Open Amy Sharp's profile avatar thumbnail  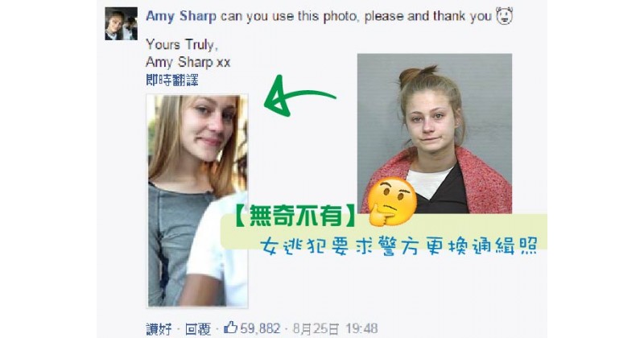click(121, 24)
